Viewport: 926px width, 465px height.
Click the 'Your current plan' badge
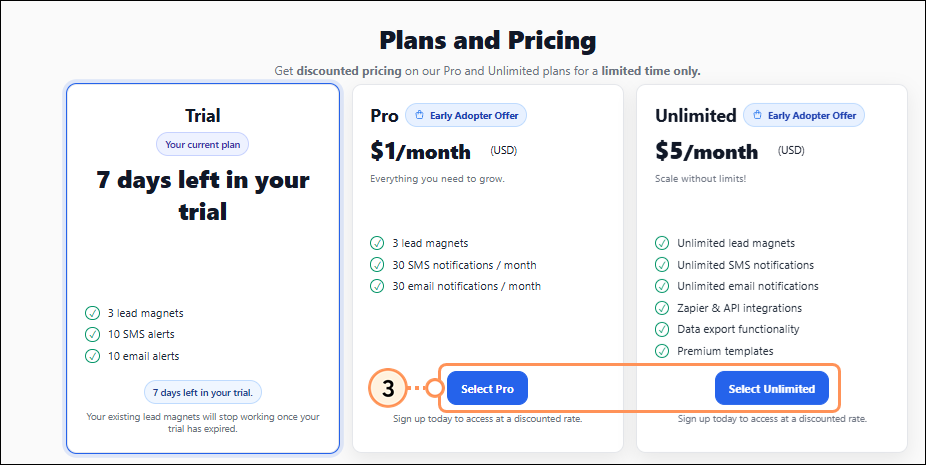click(203, 144)
